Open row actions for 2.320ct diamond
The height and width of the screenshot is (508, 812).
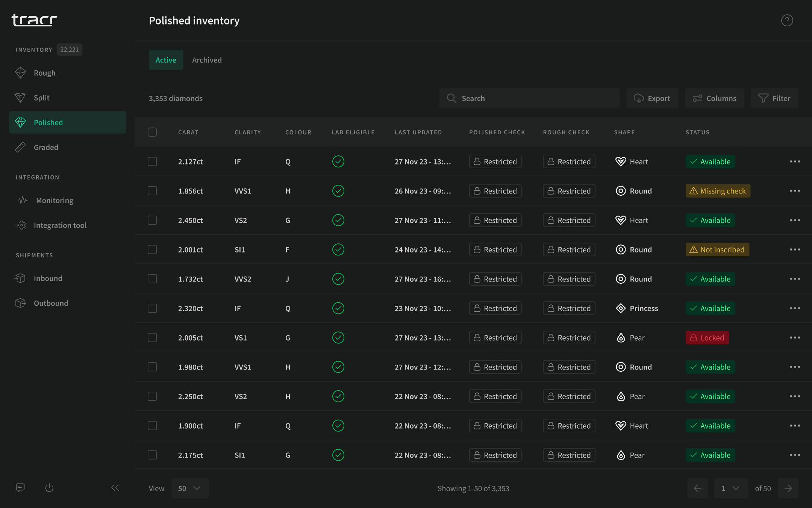click(x=795, y=308)
